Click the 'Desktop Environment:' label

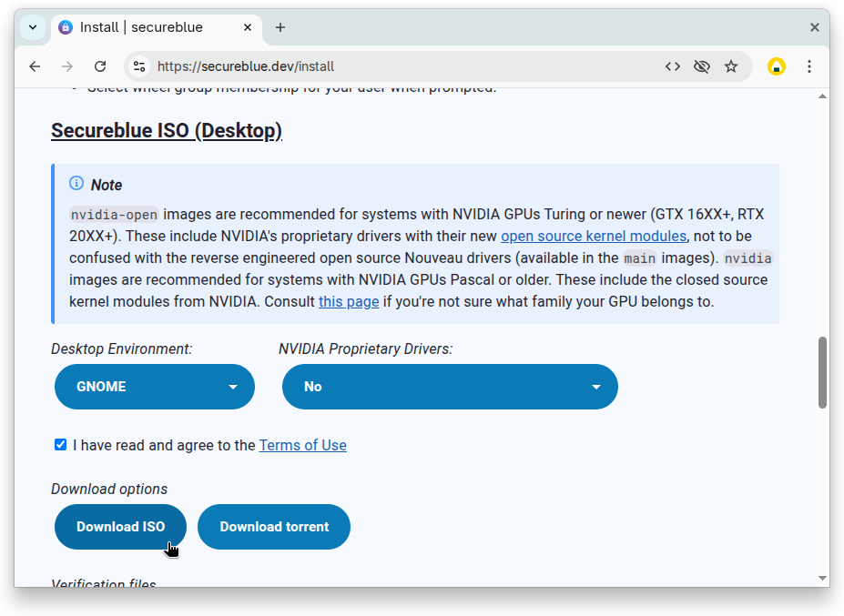[122, 349]
